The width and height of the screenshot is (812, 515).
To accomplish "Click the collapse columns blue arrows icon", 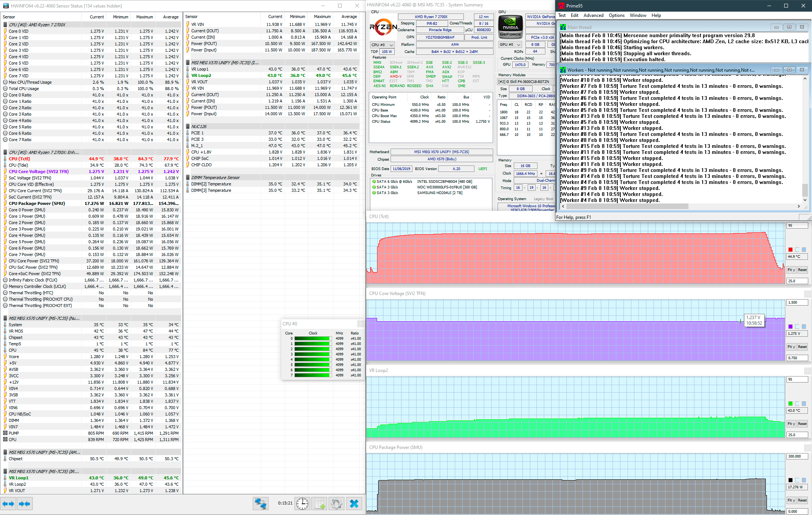I will click(24, 504).
